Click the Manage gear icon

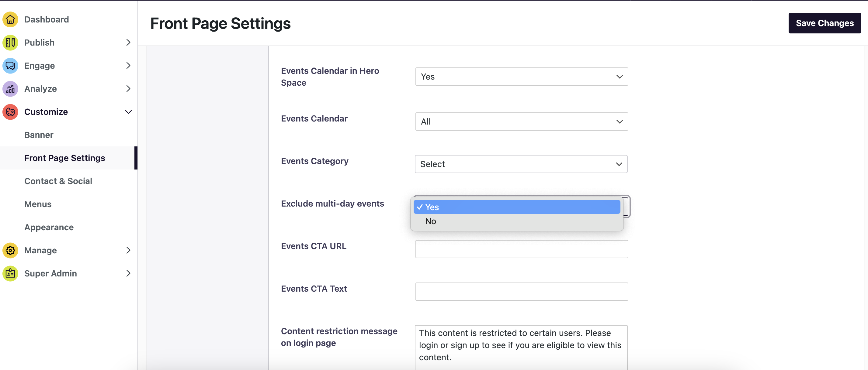[x=10, y=251]
